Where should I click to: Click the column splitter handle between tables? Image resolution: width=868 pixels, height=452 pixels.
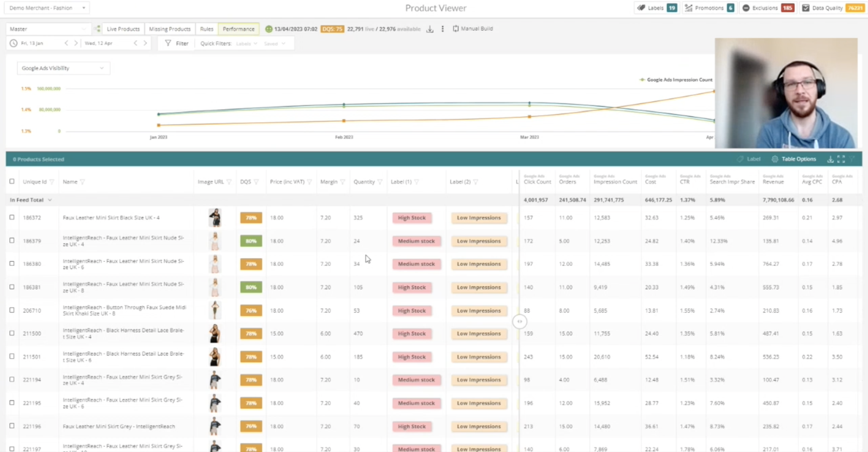519,321
